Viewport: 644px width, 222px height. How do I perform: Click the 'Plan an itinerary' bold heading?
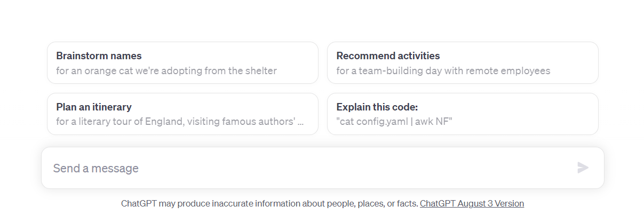[94, 107]
